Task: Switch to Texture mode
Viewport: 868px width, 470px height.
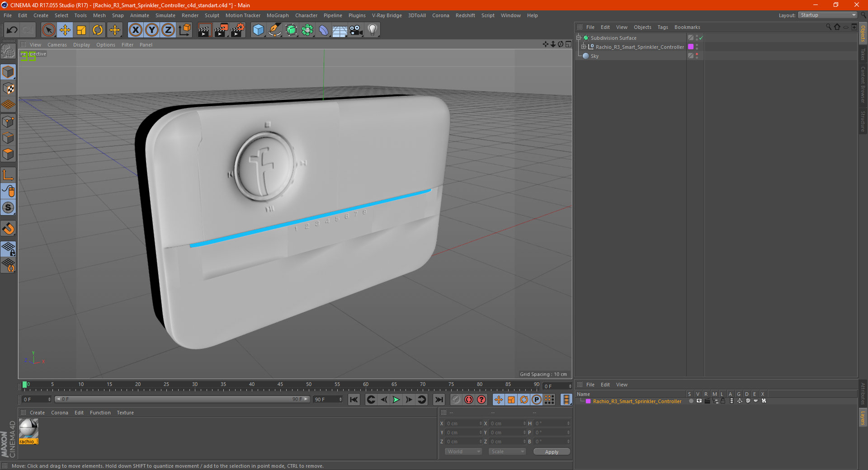Action: click(8, 89)
